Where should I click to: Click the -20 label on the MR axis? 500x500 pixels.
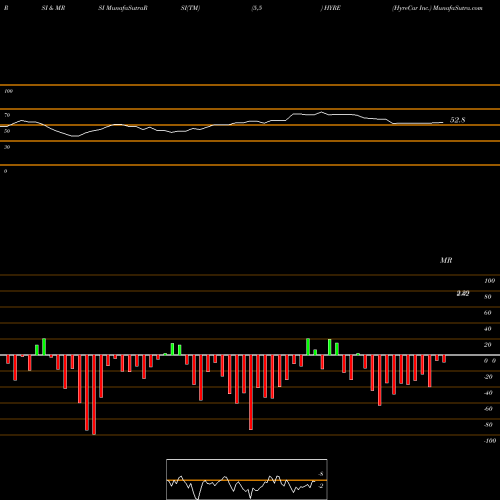coord(488,377)
